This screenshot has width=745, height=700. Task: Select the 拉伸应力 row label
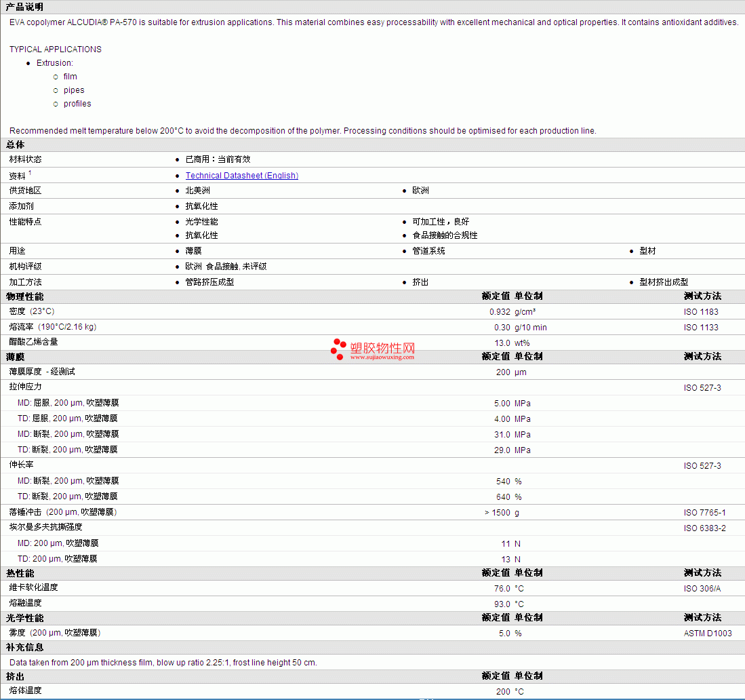click(x=25, y=387)
